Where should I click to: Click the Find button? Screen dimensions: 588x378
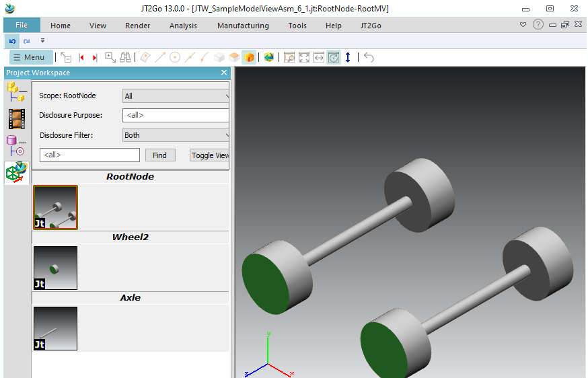coord(159,155)
